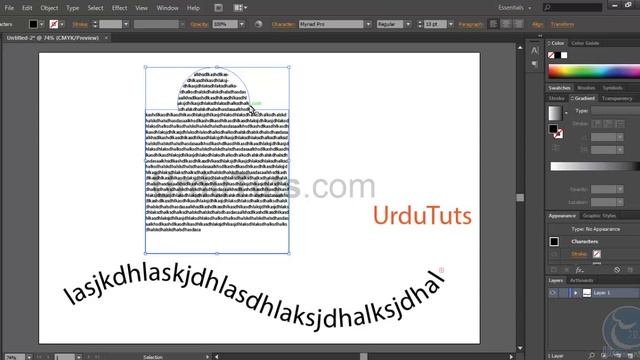The image size is (640, 360).
Task: Click the Transform link in control bar
Action: [562, 24]
